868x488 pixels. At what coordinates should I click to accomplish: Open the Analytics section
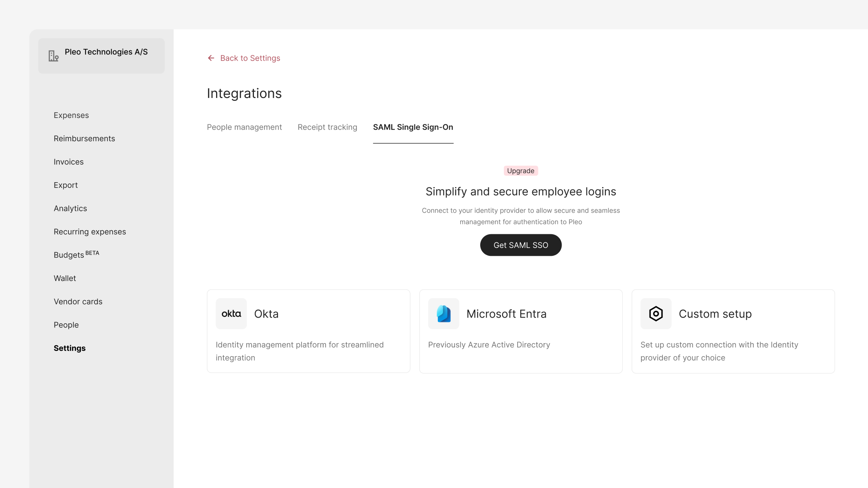(x=70, y=208)
